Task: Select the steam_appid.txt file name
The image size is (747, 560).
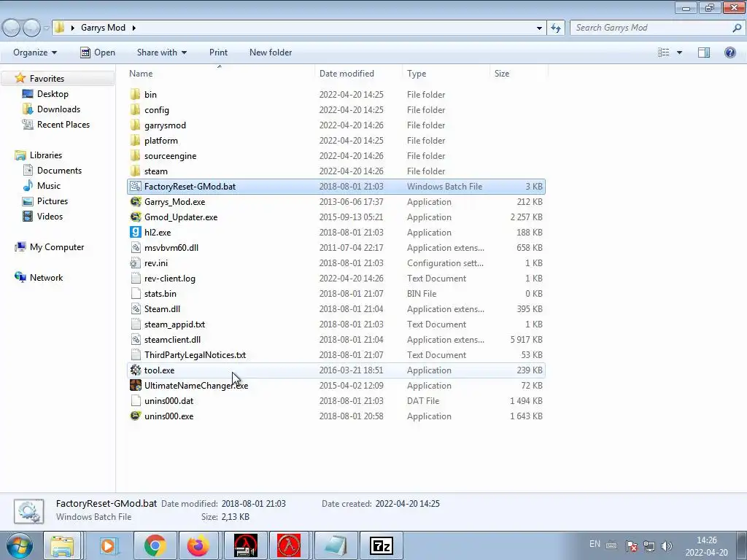Action: (x=174, y=324)
